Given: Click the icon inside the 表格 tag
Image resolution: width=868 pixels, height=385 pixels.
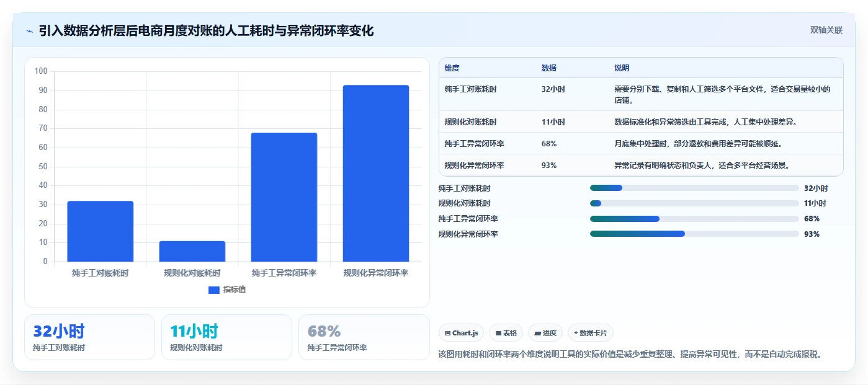Looking at the screenshot, I should (498, 334).
